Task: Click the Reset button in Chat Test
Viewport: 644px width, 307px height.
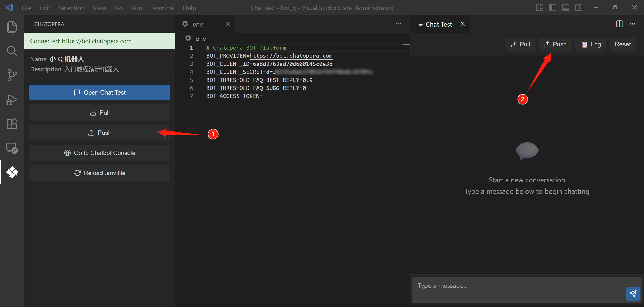Action: (622, 44)
